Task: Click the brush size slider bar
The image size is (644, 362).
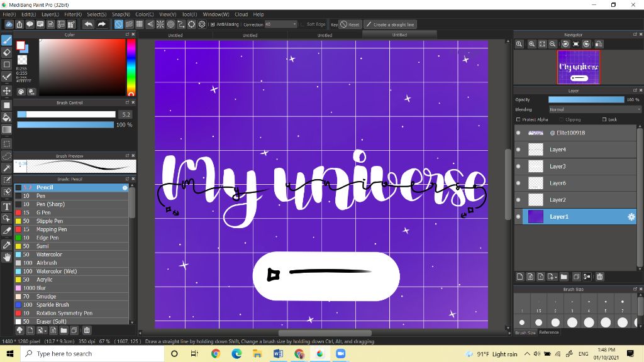Action: point(67,114)
